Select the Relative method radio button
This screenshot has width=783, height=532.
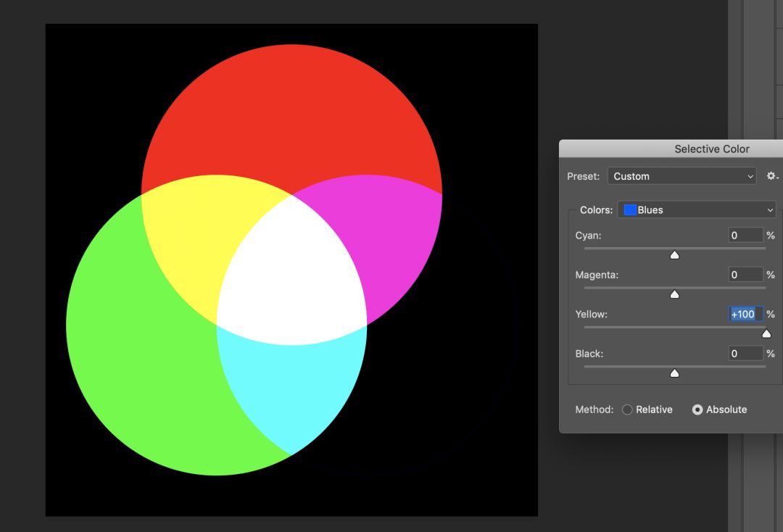[x=628, y=410]
